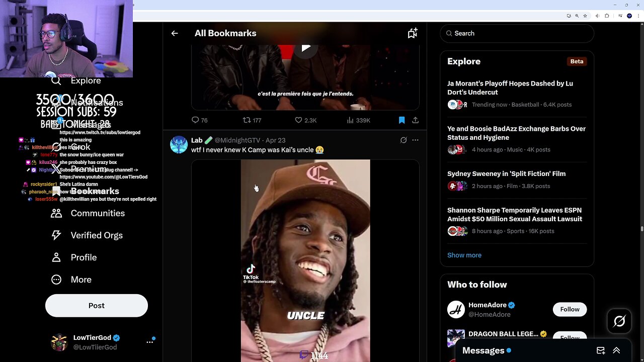Mute the tab audio speaker icon
Image resolution: width=644 pixels, height=362 pixels.
pyautogui.click(x=597, y=16)
